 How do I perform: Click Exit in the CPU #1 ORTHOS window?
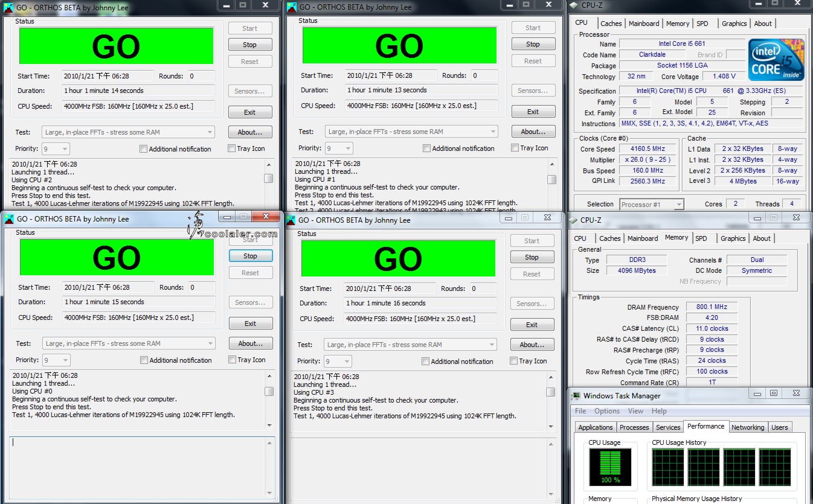click(x=533, y=112)
